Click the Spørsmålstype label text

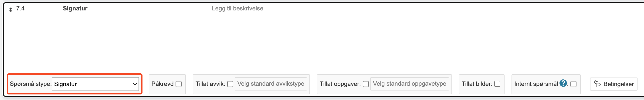click(30, 84)
